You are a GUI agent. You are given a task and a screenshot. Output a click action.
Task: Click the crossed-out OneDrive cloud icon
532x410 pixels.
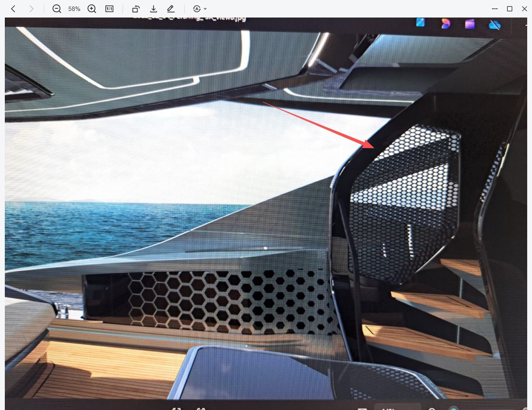[x=494, y=25]
